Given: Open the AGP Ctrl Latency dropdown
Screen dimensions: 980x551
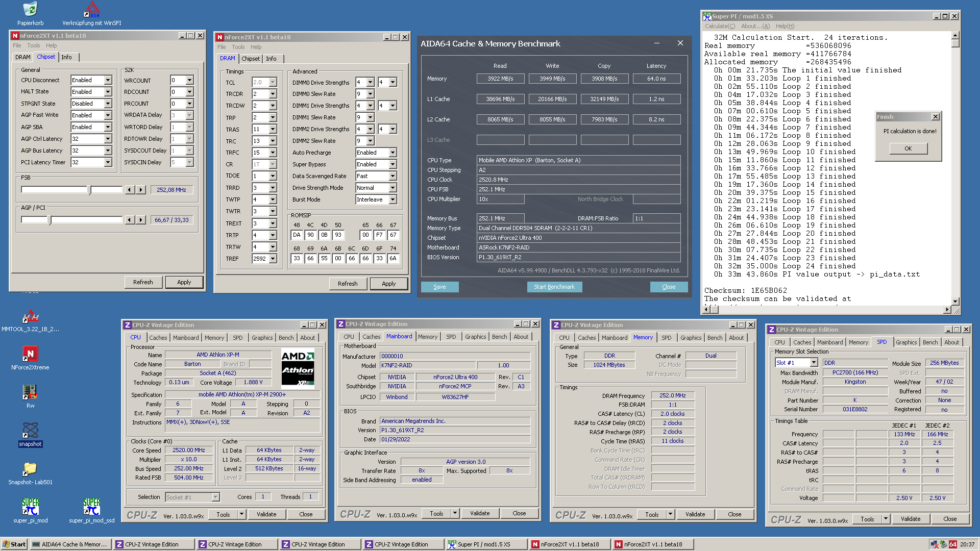Looking at the screenshot, I should click(108, 139).
